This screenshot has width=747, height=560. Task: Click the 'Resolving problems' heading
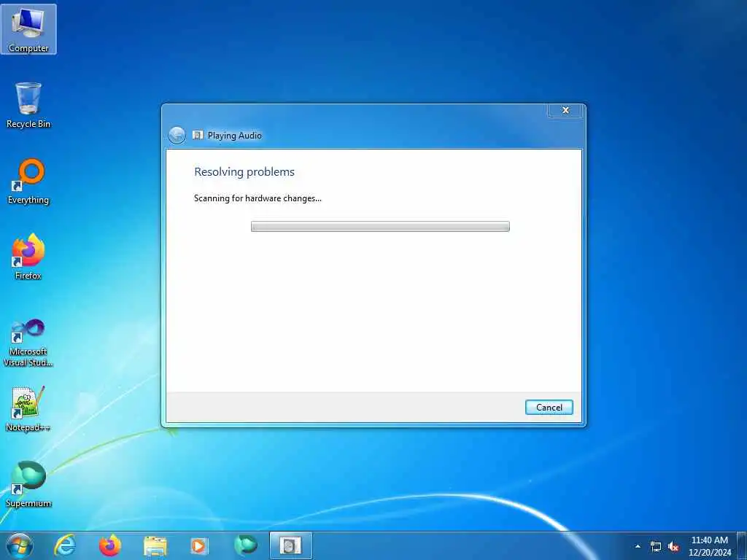pyautogui.click(x=244, y=172)
